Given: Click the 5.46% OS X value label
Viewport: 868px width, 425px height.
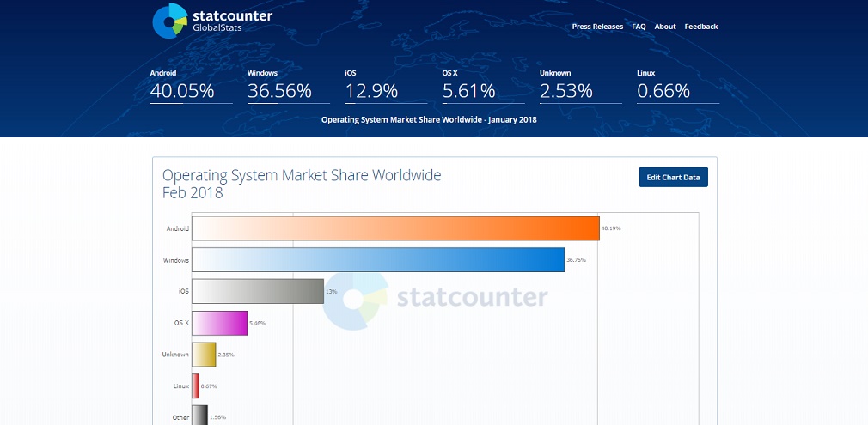Looking at the screenshot, I should pos(258,323).
